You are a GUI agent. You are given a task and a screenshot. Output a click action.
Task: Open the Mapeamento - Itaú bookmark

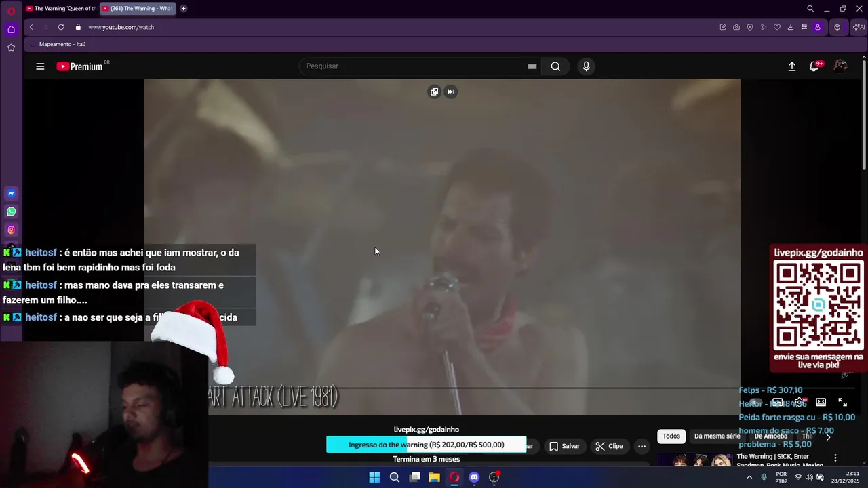click(58, 44)
